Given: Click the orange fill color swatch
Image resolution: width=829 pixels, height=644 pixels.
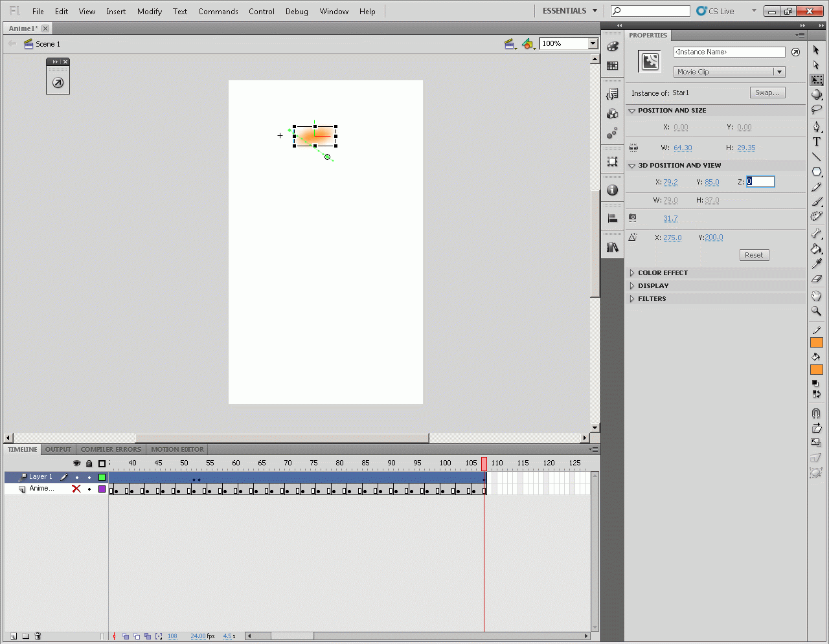Looking at the screenshot, I should click(x=816, y=370).
